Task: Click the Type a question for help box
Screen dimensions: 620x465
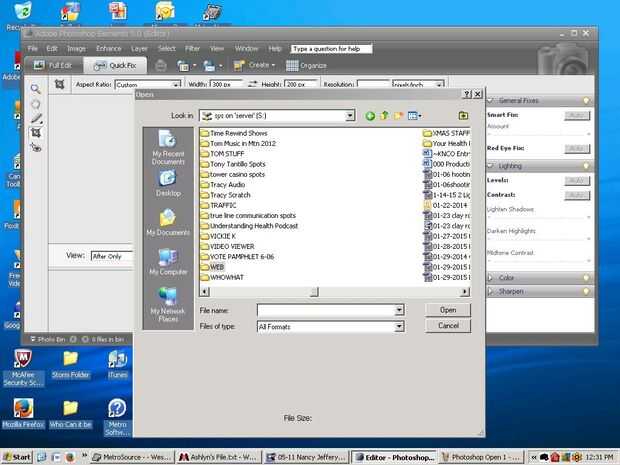Action: (331, 49)
